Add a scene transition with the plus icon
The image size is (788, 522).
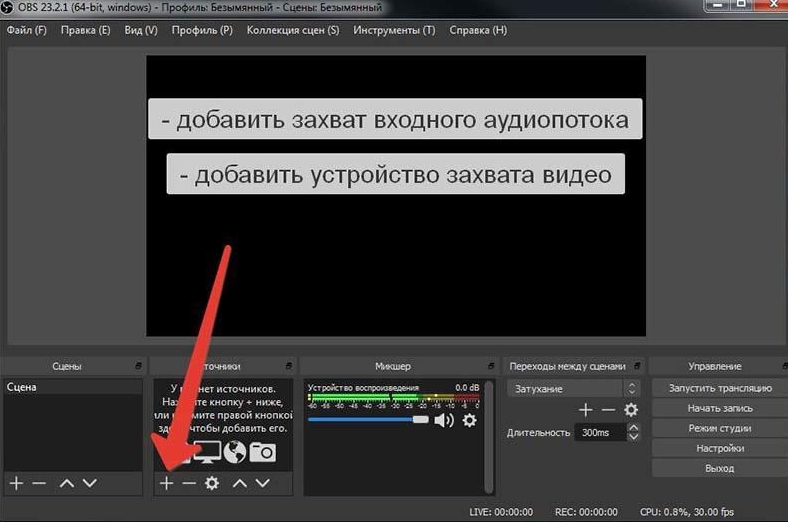(x=586, y=410)
